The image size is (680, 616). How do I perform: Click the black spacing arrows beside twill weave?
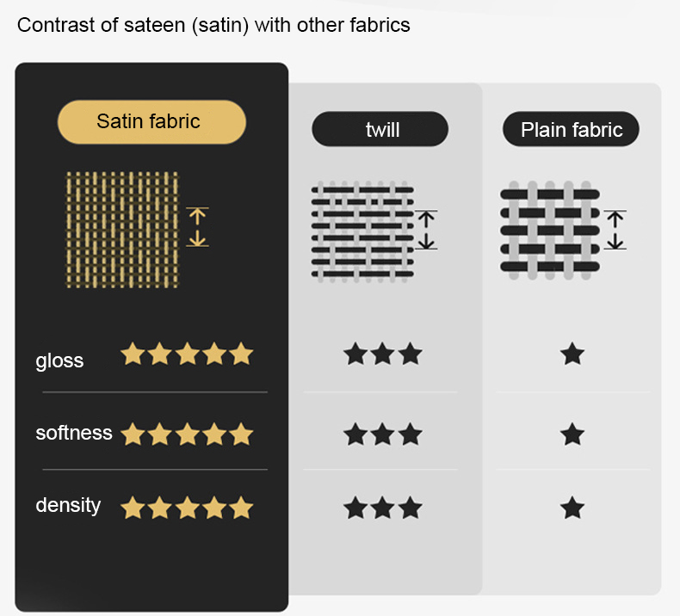426,230
